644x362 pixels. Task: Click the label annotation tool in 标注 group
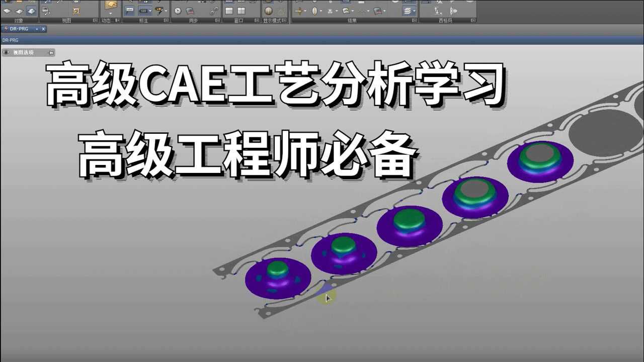click(129, 9)
